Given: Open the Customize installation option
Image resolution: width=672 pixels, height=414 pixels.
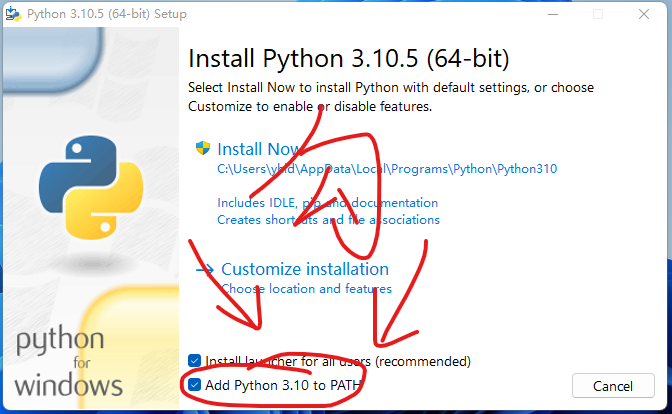Looking at the screenshot, I should click(305, 269).
